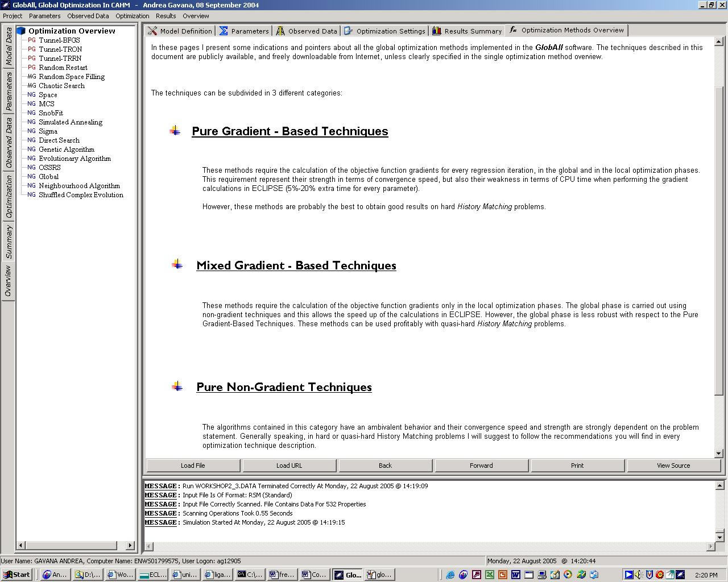Click the PG icon next to Tunnel-BFGS

[x=31, y=40]
